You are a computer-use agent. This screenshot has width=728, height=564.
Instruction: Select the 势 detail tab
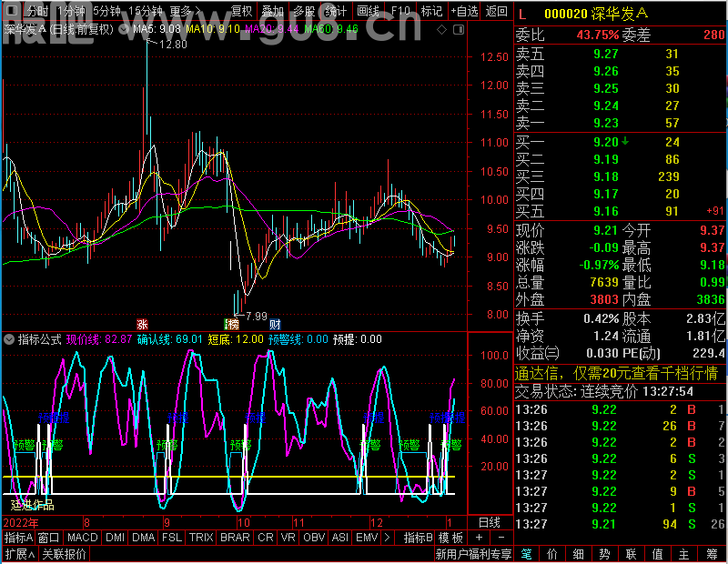click(604, 554)
